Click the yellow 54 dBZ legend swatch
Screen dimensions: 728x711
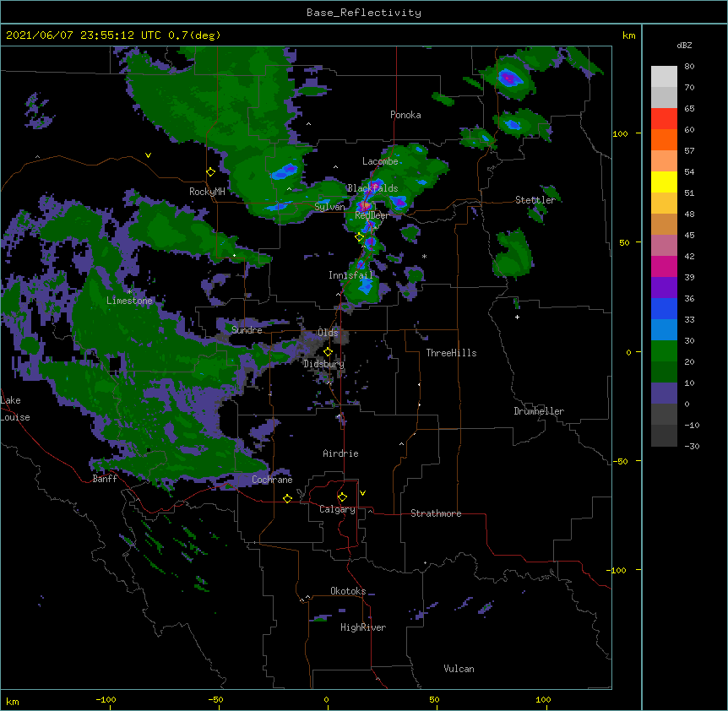664,182
